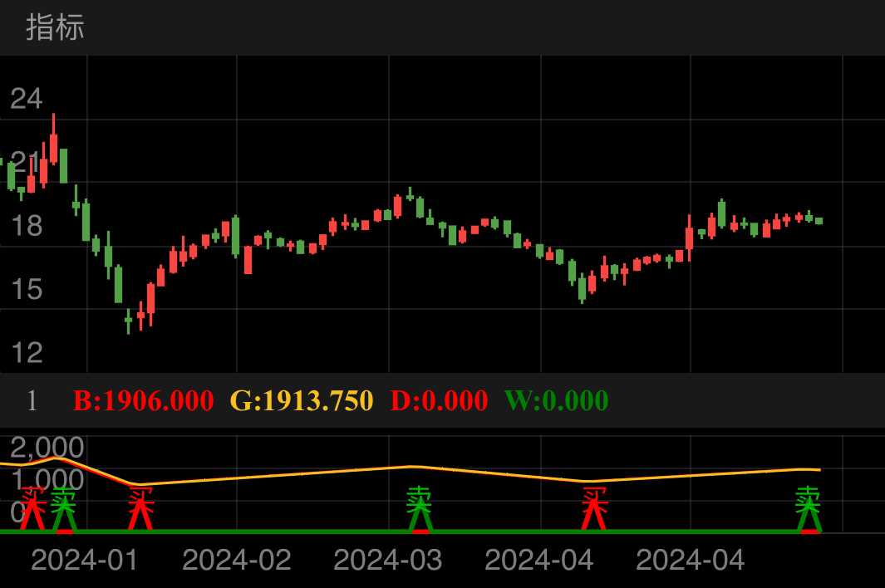Open the 指标 indicator header
This screenshot has width=885, height=588.
[x=55, y=27]
